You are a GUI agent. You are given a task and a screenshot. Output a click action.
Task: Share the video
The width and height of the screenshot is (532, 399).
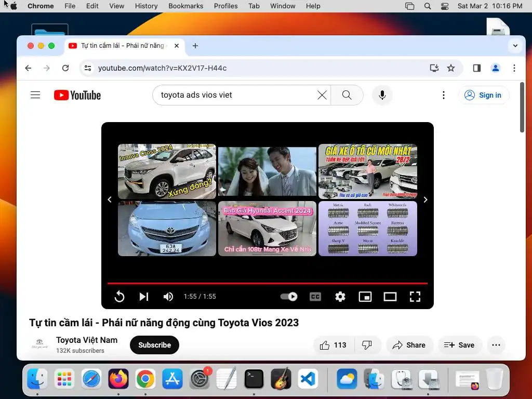(x=409, y=345)
